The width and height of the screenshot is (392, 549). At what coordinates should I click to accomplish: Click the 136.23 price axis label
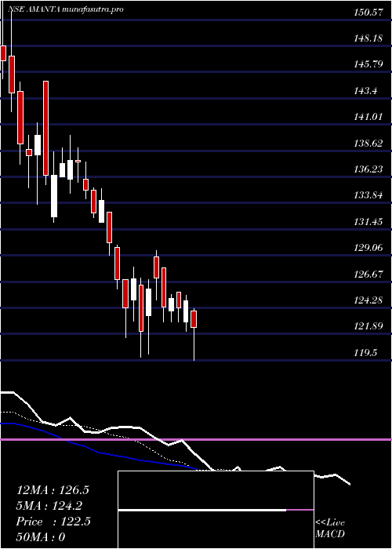tap(367, 169)
